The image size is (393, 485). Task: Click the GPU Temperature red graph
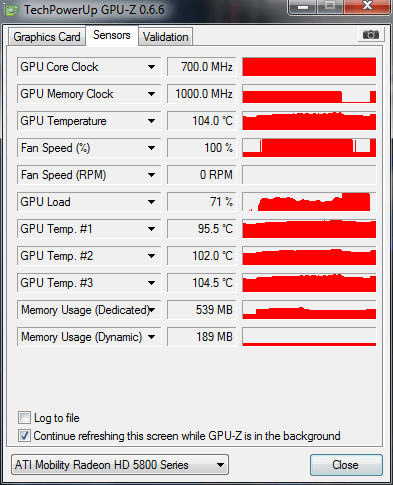point(309,121)
